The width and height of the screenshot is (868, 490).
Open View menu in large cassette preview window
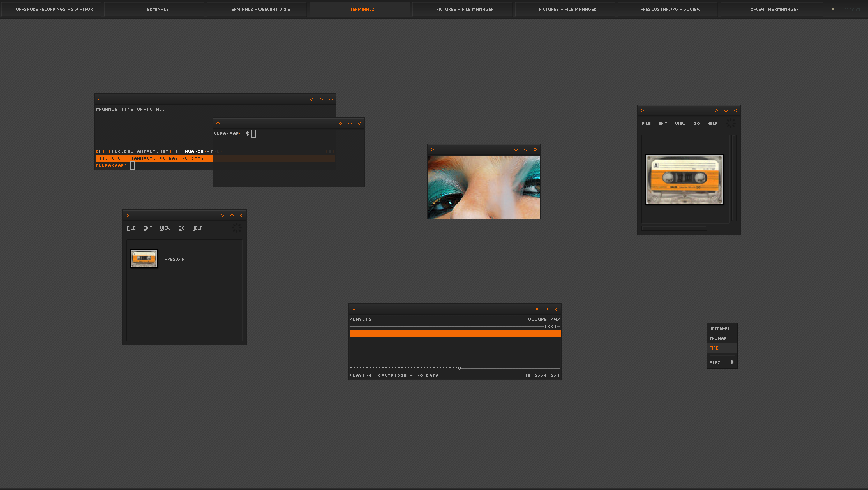pyautogui.click(x=680, y=123)
